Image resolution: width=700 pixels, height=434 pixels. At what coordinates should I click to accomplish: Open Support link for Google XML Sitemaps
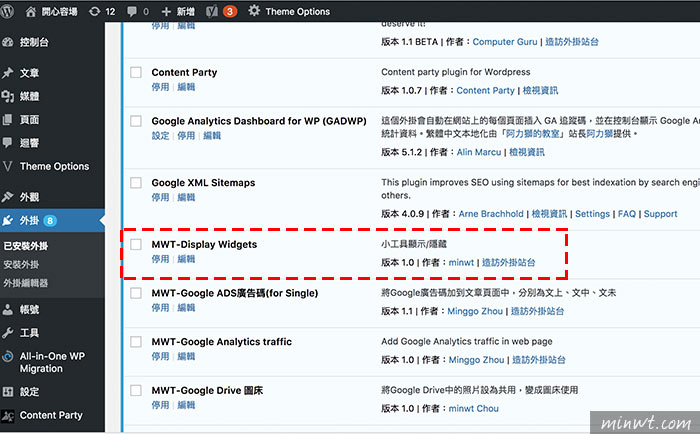pos(660,214)
